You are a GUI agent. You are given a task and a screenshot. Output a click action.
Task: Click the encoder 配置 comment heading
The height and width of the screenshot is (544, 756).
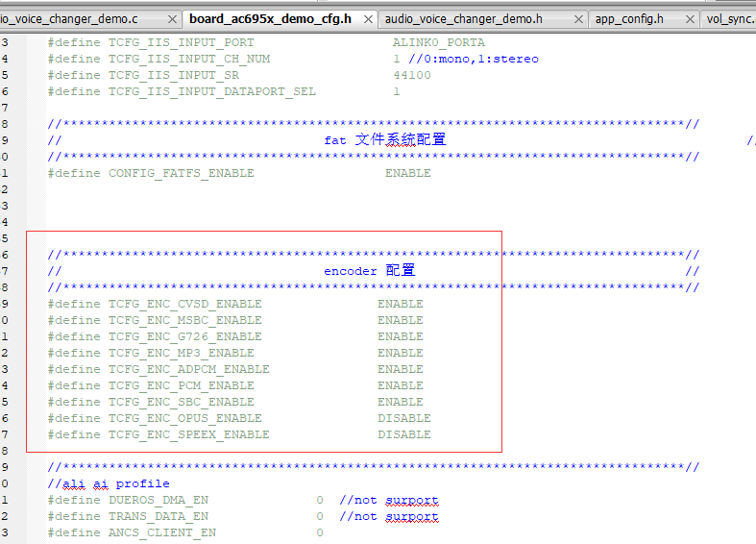[369, 270]
